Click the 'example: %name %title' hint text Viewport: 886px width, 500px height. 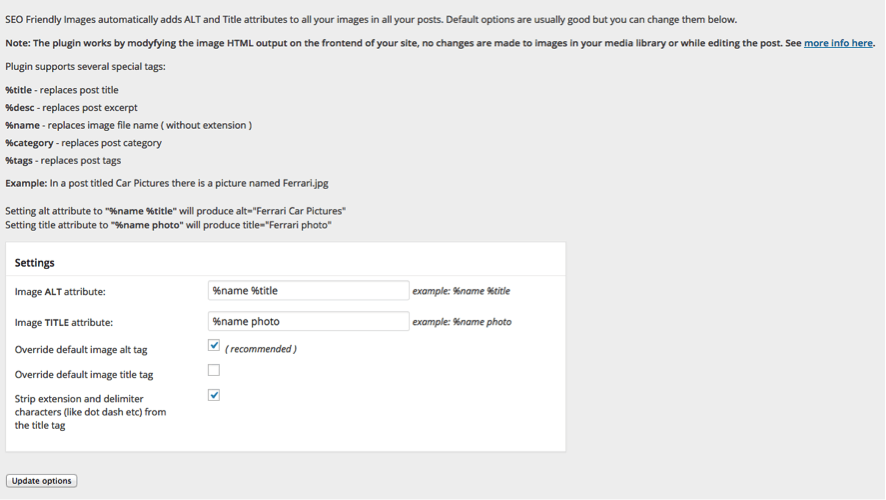click(x=461, y=291)
